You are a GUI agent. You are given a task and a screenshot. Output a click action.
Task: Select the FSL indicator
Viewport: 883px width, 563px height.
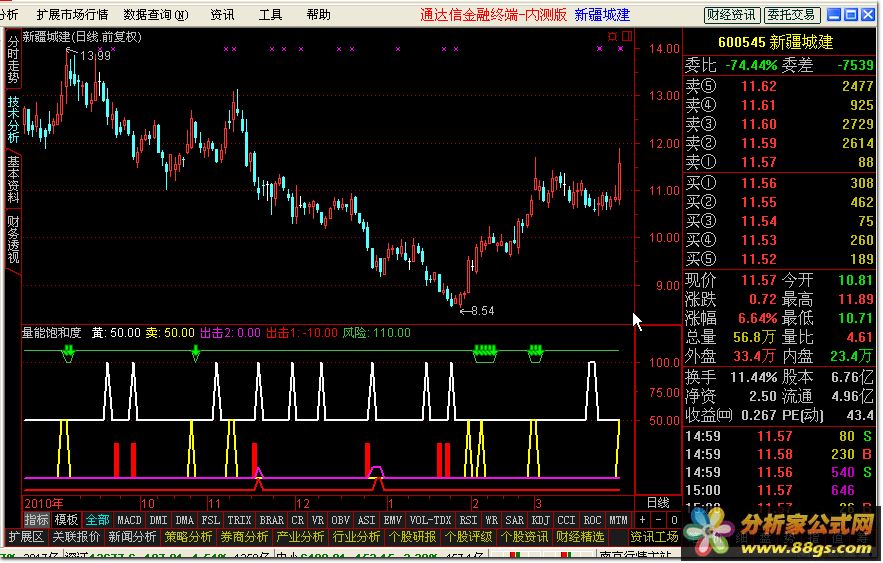point(211,520)
